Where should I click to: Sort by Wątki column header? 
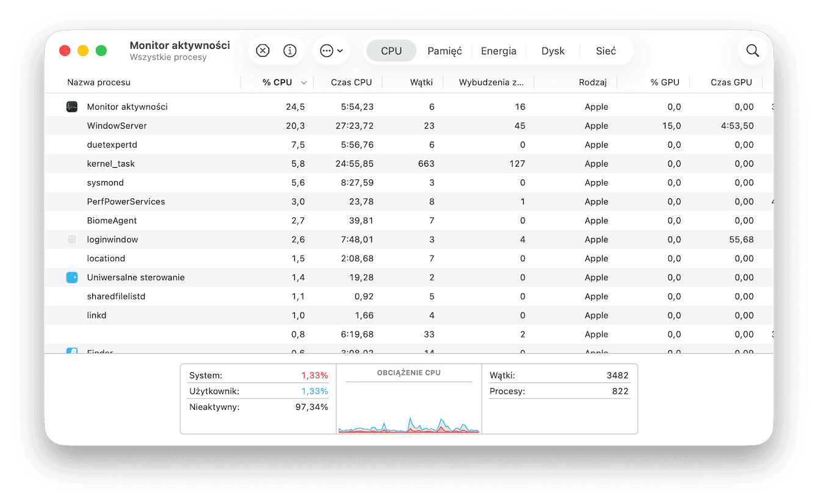421,82
